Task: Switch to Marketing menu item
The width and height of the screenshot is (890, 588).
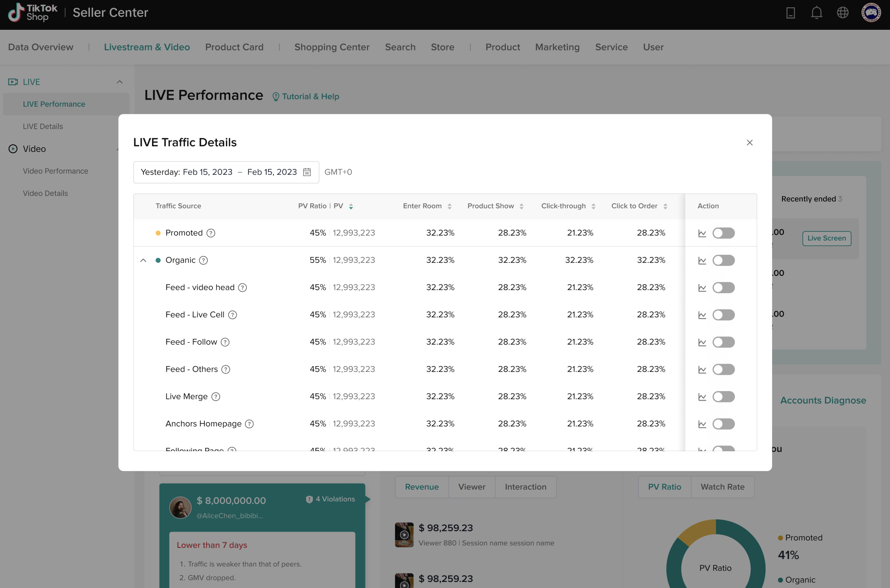Action: pos(557,47)
